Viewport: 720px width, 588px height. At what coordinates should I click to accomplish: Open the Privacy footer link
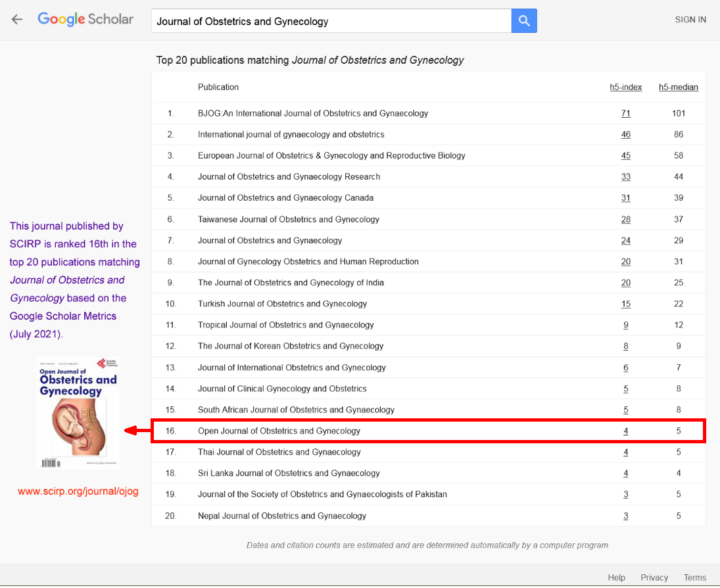pyautogui.click(x=654, y=577)
